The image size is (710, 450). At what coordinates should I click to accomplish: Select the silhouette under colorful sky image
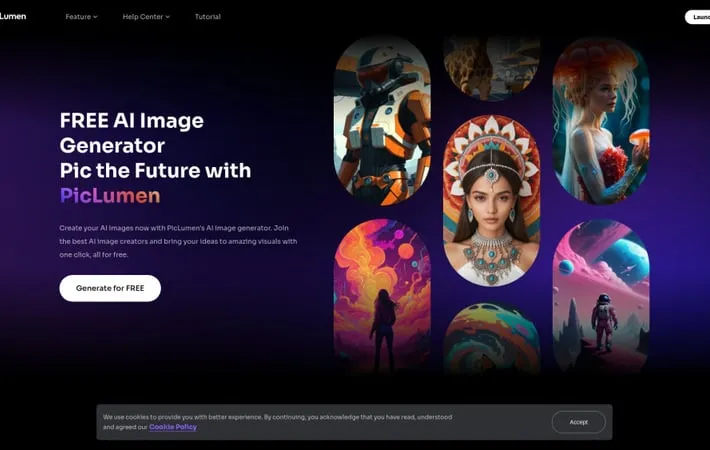click(382, 295)
